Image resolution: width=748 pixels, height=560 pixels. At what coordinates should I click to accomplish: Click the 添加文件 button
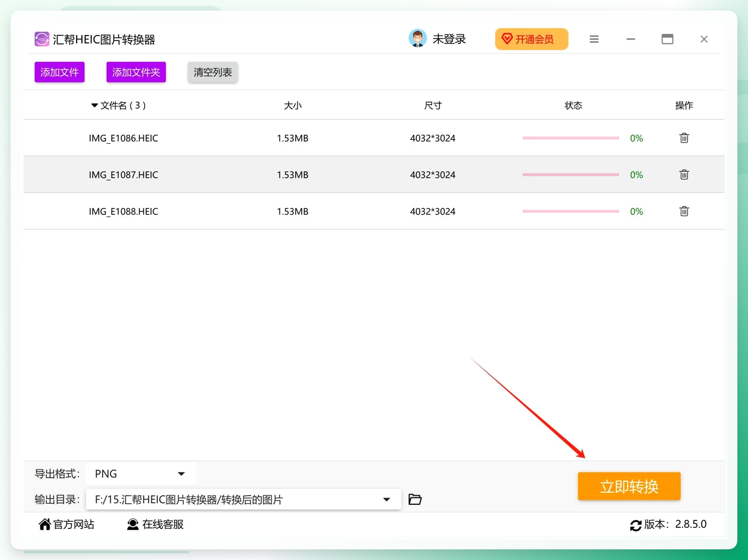click(59, 72)
